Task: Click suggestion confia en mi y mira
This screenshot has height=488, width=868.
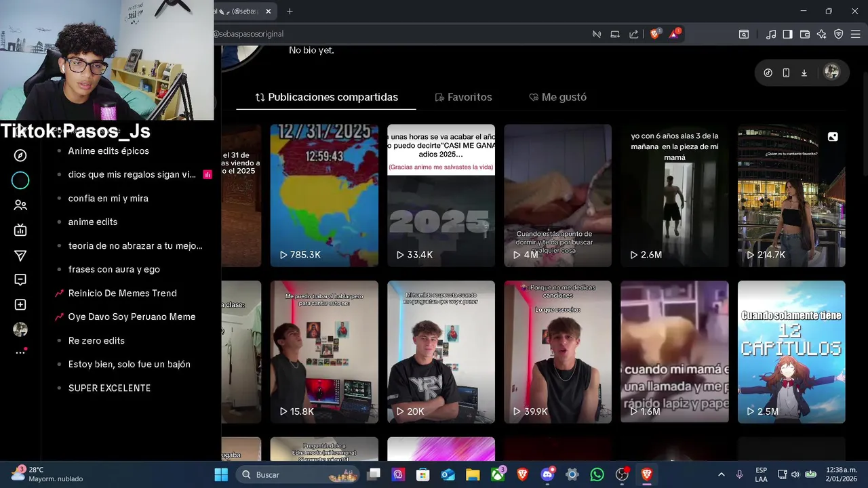Action: point(108,198)
